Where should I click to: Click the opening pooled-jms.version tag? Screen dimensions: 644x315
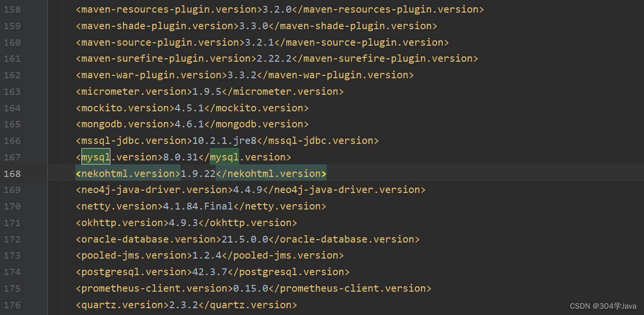134,255
